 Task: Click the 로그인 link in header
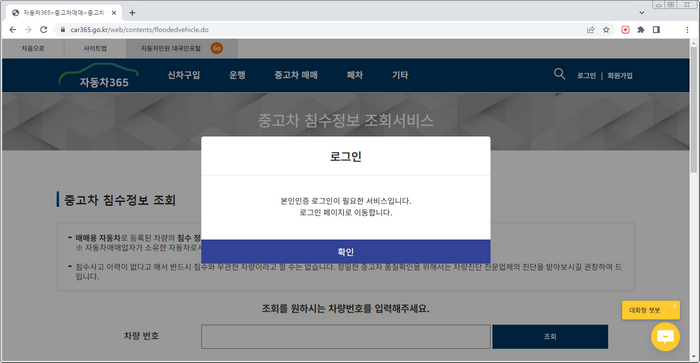point(586,76)
